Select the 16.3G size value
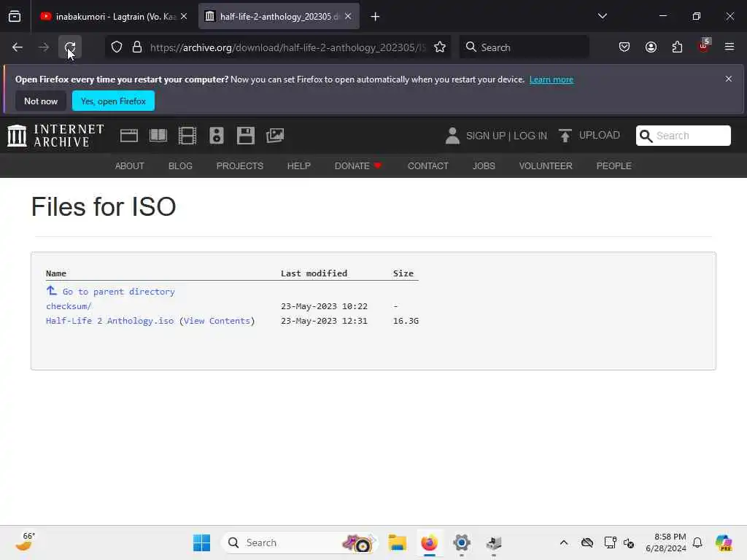This screenshot has width=747, height=560. 406,321
